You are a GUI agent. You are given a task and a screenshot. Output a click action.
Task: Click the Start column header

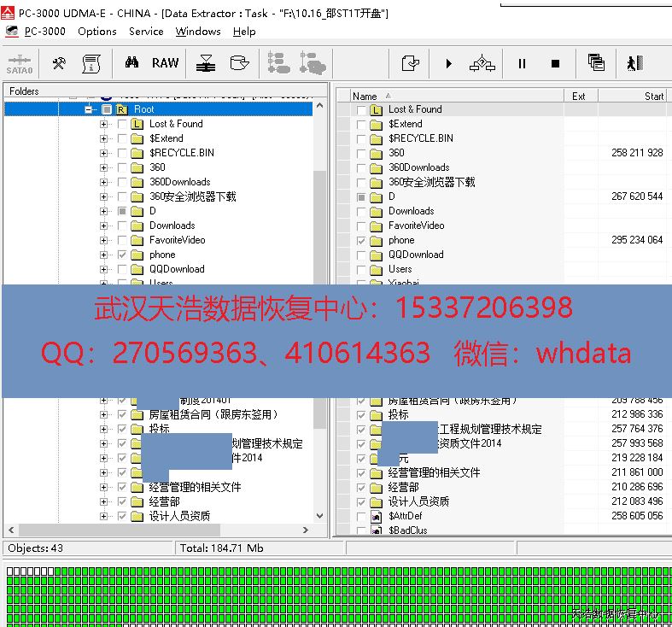pos(654,96)
